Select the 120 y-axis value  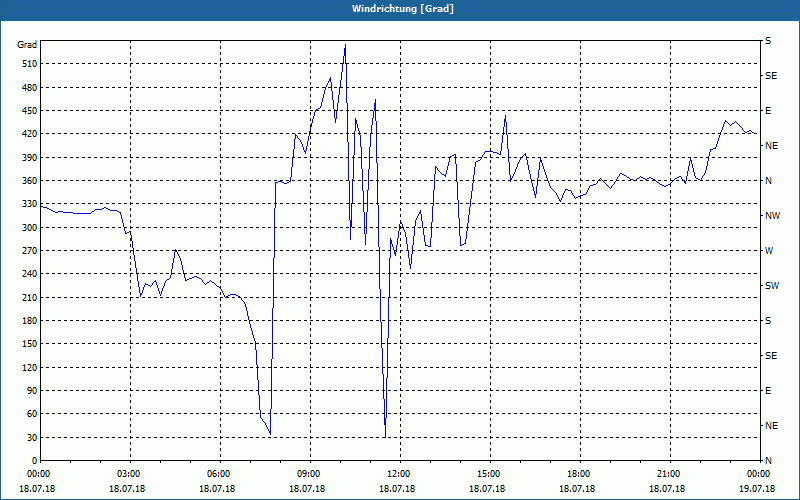(x=30, y=367)
